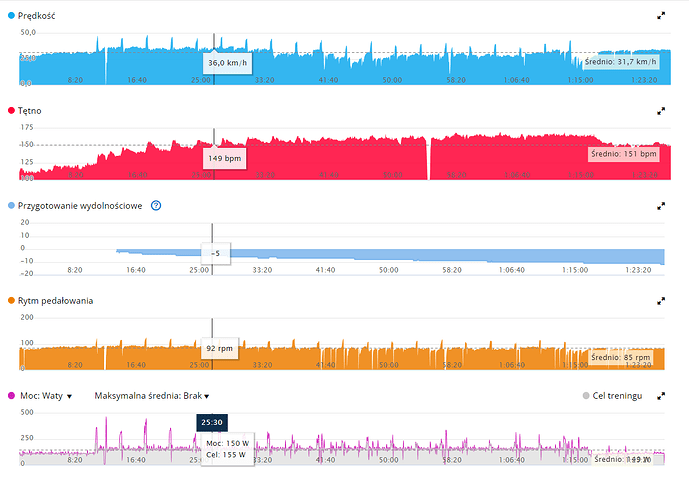Expand the Prędkość chart to fullscreen

pyautogui.click(x=660, y=16)
